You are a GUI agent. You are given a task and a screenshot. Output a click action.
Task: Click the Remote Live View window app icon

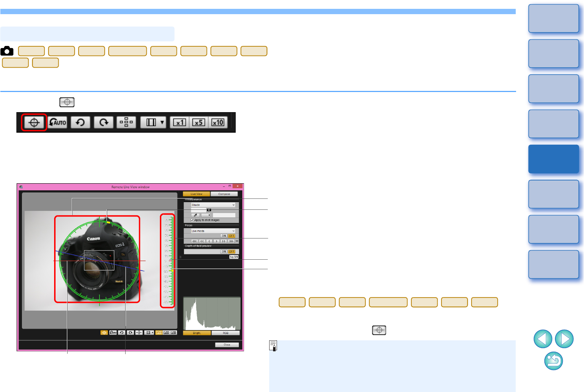pos(21,187)
